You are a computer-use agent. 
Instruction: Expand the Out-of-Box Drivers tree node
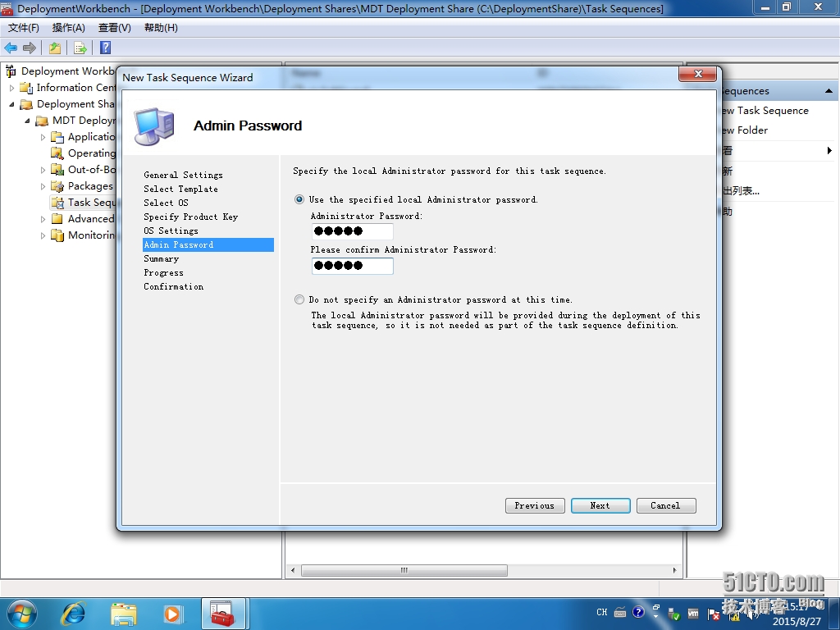click(x=43, y=170)
